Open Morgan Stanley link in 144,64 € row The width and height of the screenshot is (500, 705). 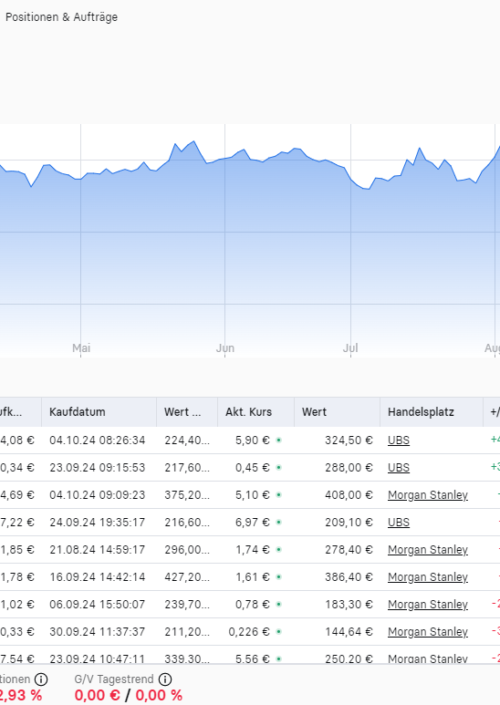pos(428,632)
